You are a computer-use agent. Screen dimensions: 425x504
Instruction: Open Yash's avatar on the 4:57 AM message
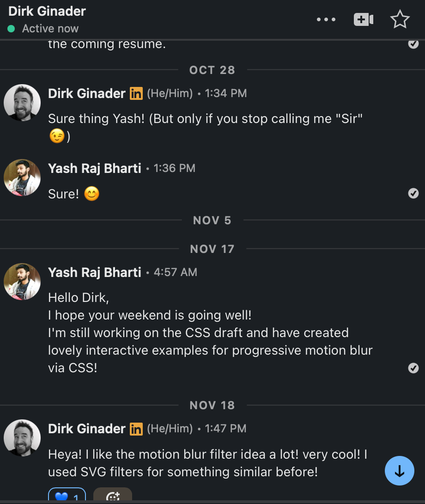[x=22, y=282]
